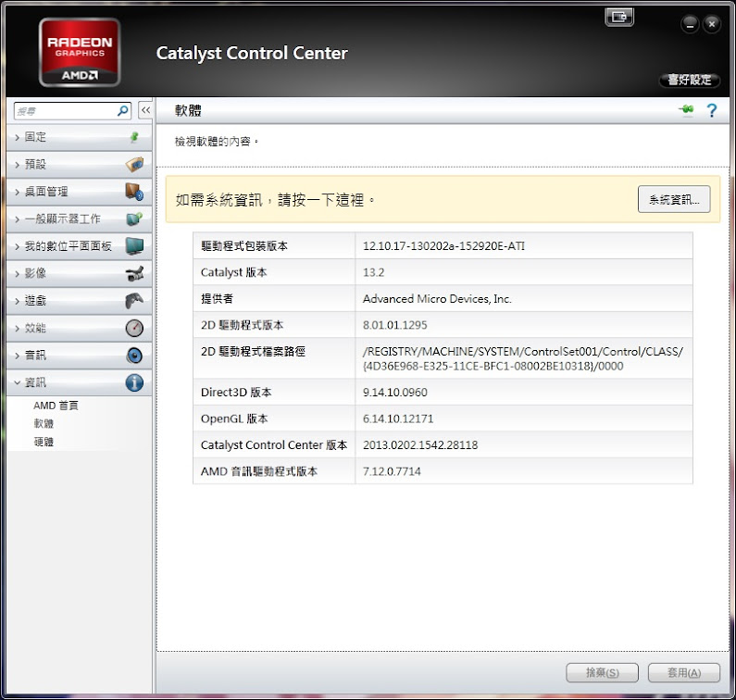736x700 pixels.
Task: Click 2D driver version 8.01.01.1295
Action: 394,325
